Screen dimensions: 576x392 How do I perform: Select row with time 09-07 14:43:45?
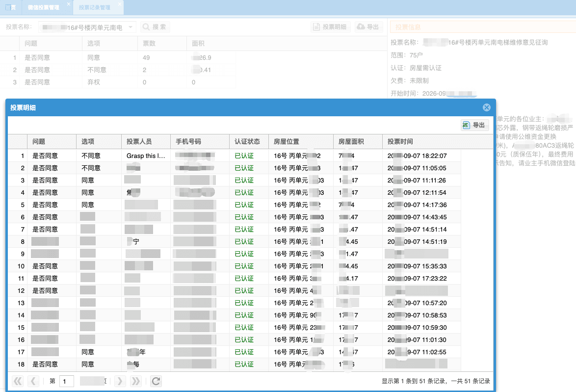[x=235, y=217]
